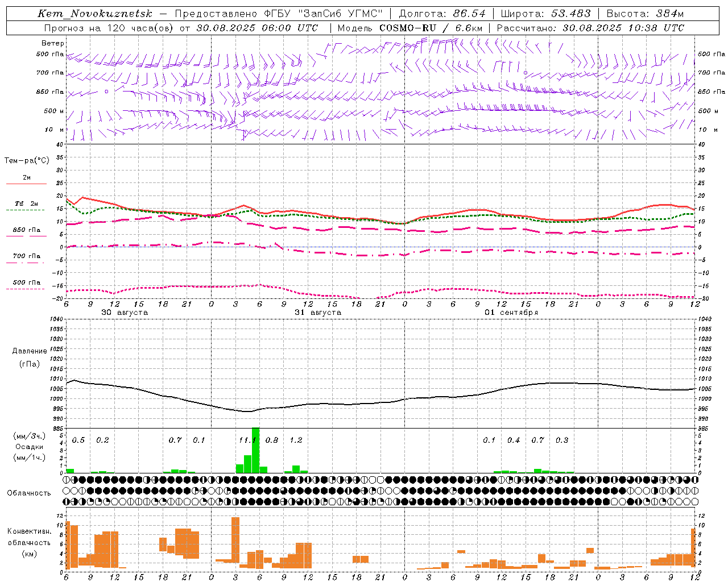Click the longitude value 86.54
Viewport: 728px width, 582px height.
pyautogui.click(x=470, y=14)
